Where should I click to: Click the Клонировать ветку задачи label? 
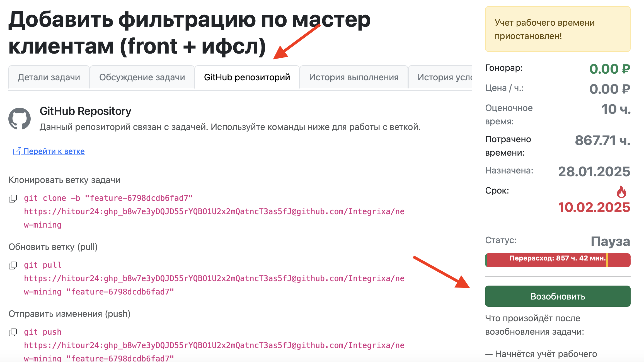pos(64,180)
